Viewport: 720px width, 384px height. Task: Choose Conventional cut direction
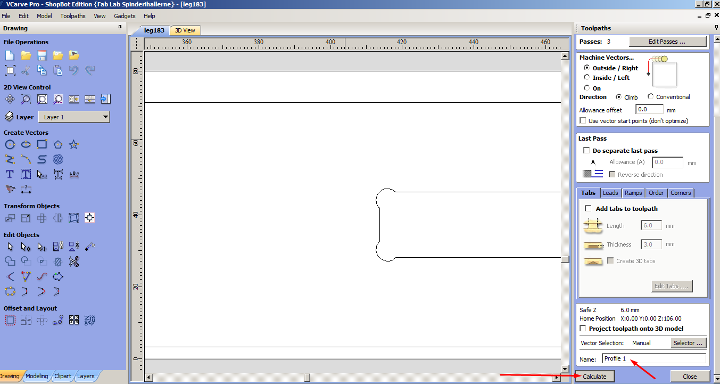(x=650, y=97)
